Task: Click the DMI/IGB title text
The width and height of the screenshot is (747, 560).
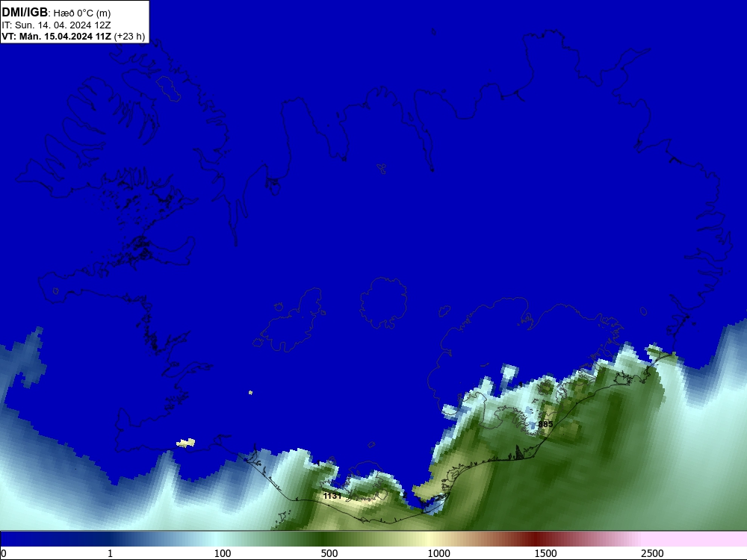Action: click(25, 13)
